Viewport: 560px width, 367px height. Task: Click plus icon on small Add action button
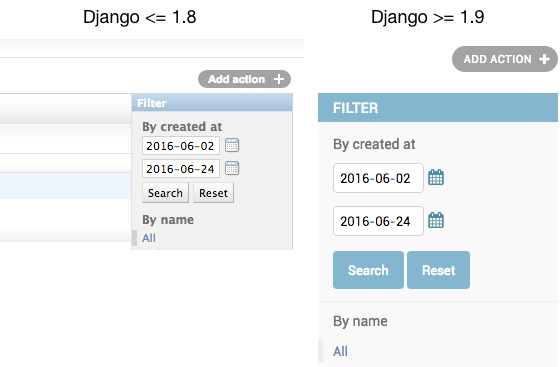[x=279, y=79]
